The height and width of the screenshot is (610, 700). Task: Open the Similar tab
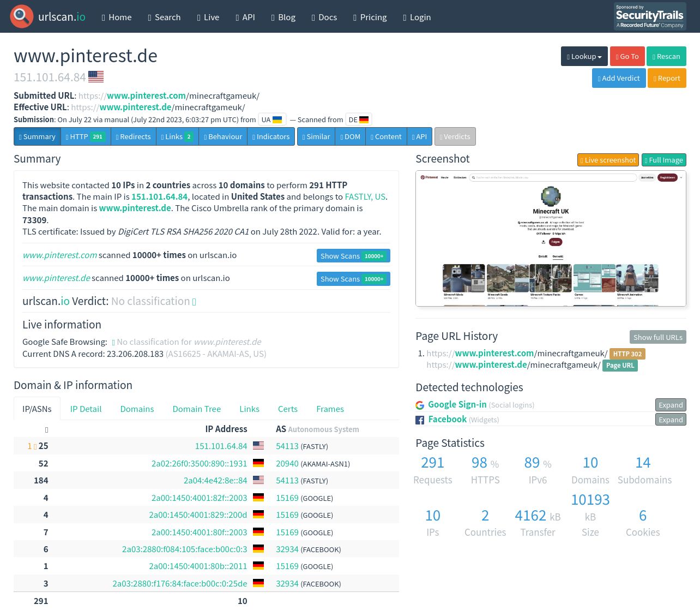pos(316,136)
